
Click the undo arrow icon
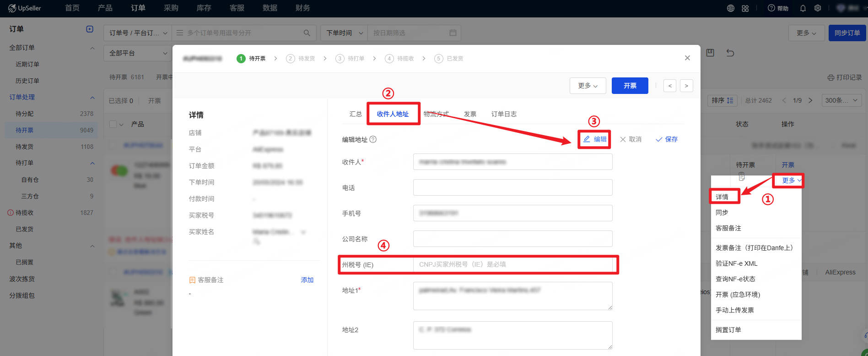tap(730, 53)
